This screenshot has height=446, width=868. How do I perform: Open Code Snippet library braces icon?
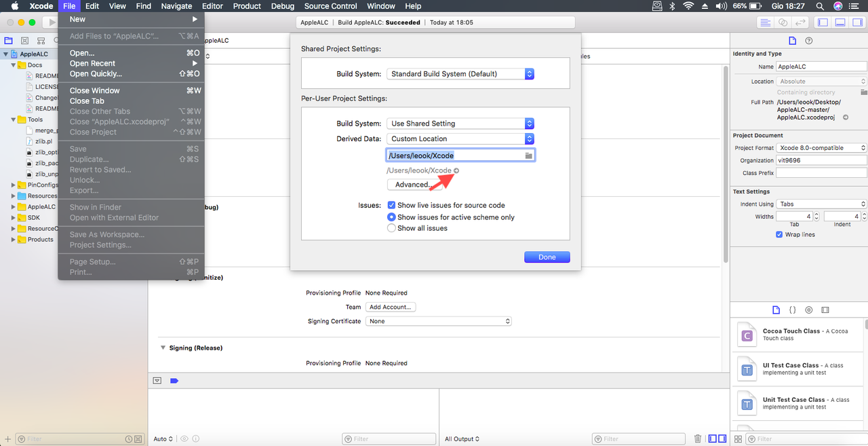(793, 310)
